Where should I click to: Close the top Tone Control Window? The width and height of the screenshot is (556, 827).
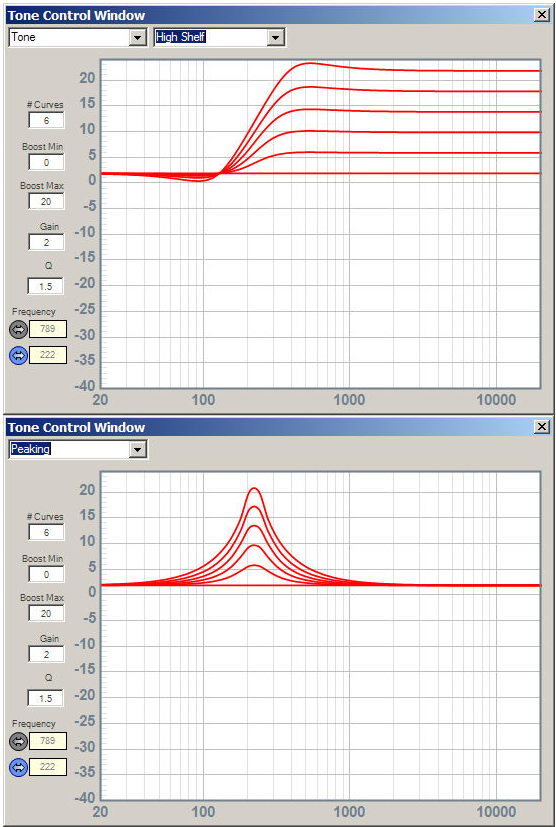pyautogui.click(x=542, y=15)
